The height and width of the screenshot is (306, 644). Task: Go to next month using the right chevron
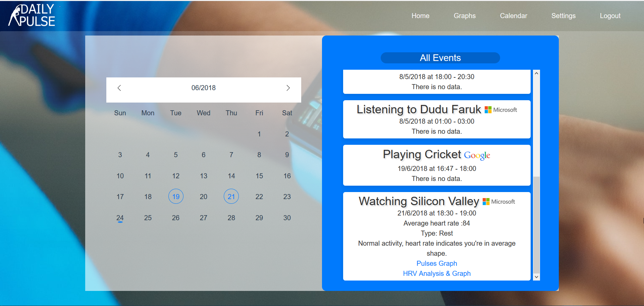[x=288, y=88]
